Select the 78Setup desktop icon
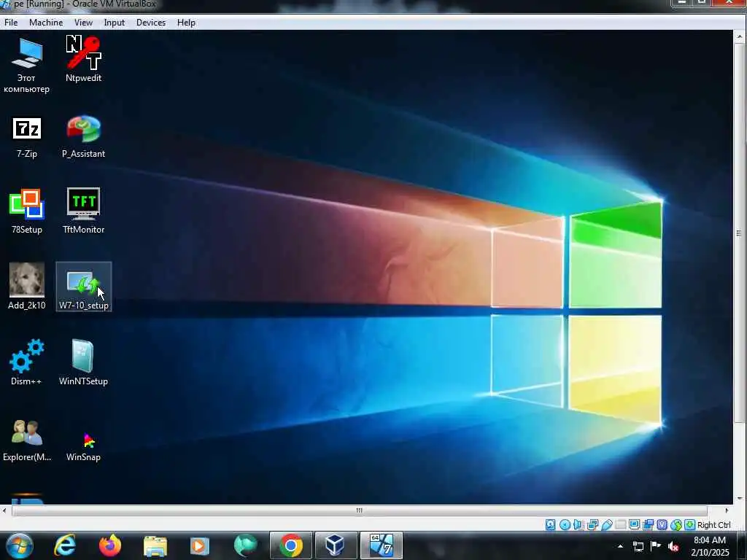 click(27, 212)
